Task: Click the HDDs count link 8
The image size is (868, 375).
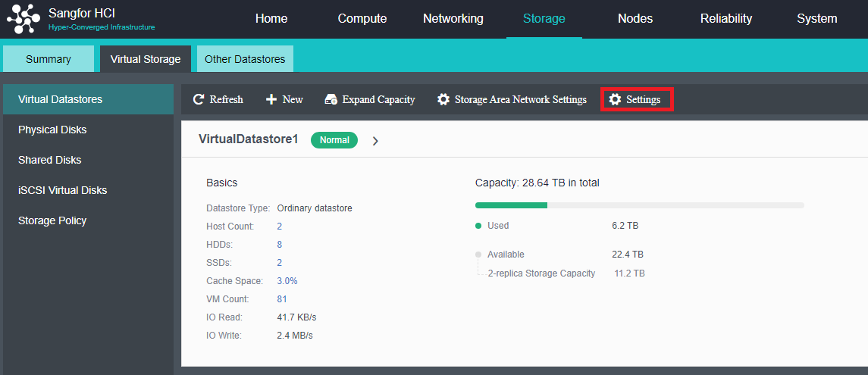Action: click(x=280, y=245)
